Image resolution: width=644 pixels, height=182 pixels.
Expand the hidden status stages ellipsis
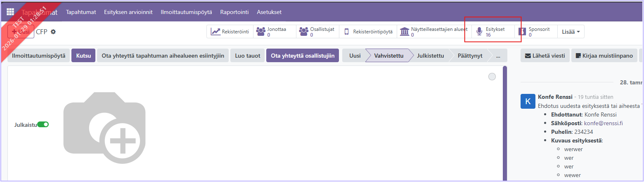pos(498,56)
